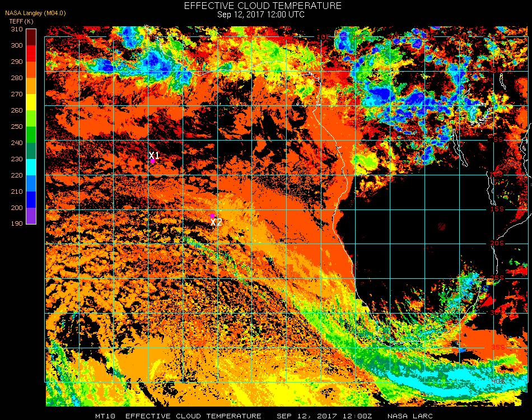Click the magenta X1 point marker

coord(153,161)
